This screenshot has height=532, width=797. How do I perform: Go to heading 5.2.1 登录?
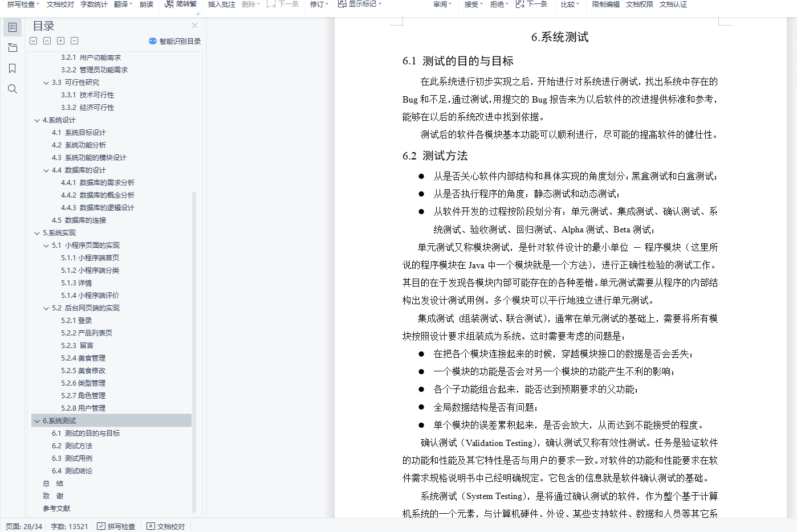[x=76, y=321]
